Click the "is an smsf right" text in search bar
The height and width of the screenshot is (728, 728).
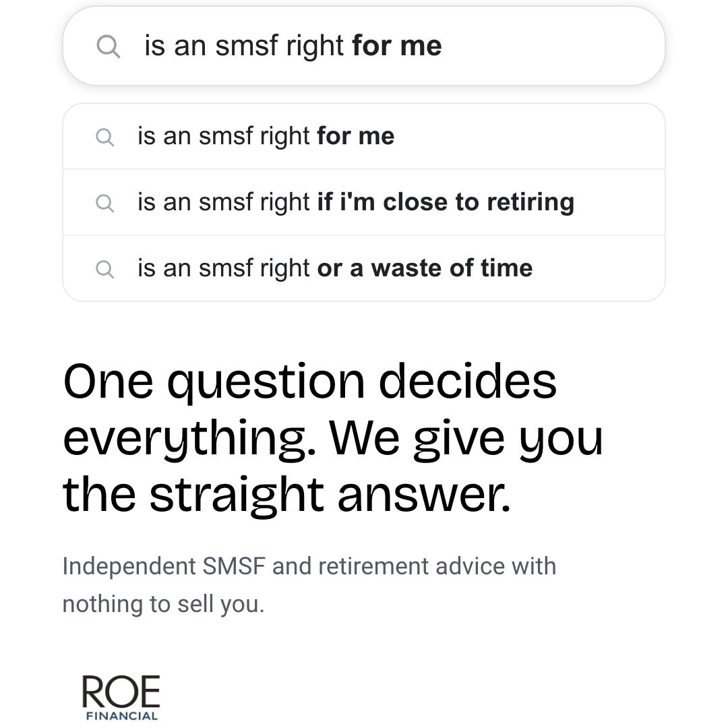point(244,46)
